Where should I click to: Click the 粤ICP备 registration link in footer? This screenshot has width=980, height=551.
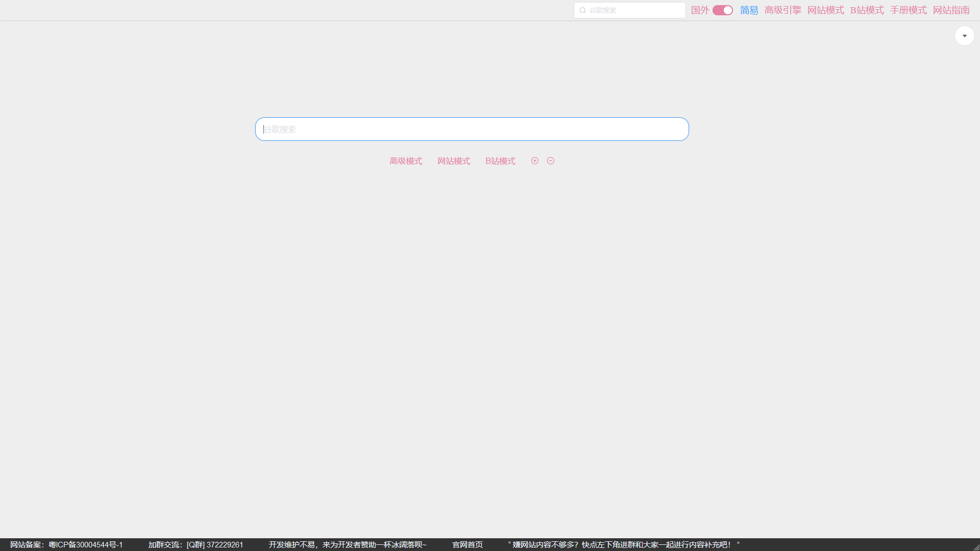85,545
